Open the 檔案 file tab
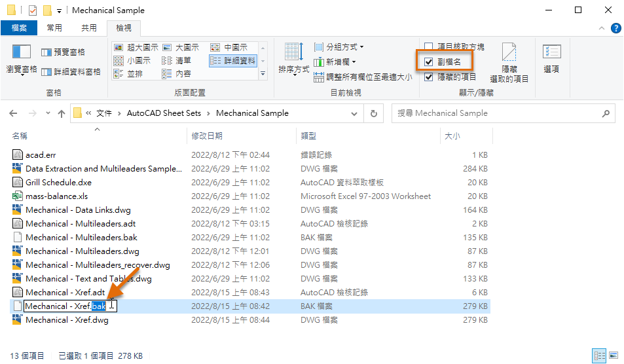Image resolution: width=624 pixels, height=364 pixels. (x=19, y=28)
